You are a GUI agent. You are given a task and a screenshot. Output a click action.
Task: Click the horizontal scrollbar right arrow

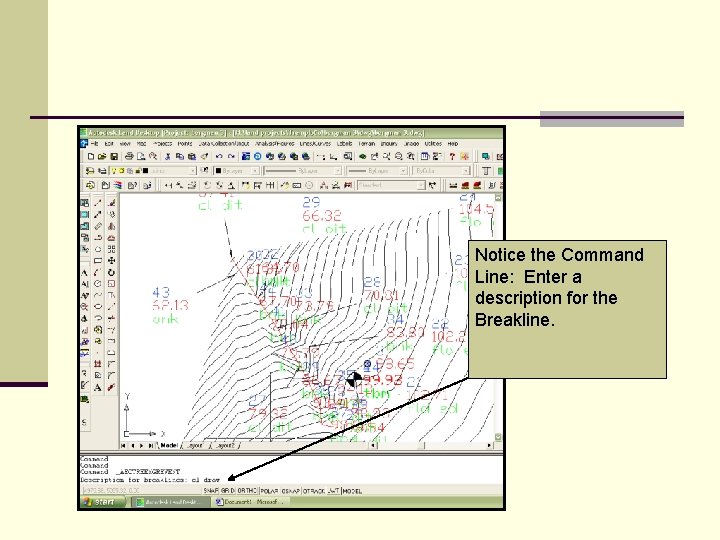point(489,445)
